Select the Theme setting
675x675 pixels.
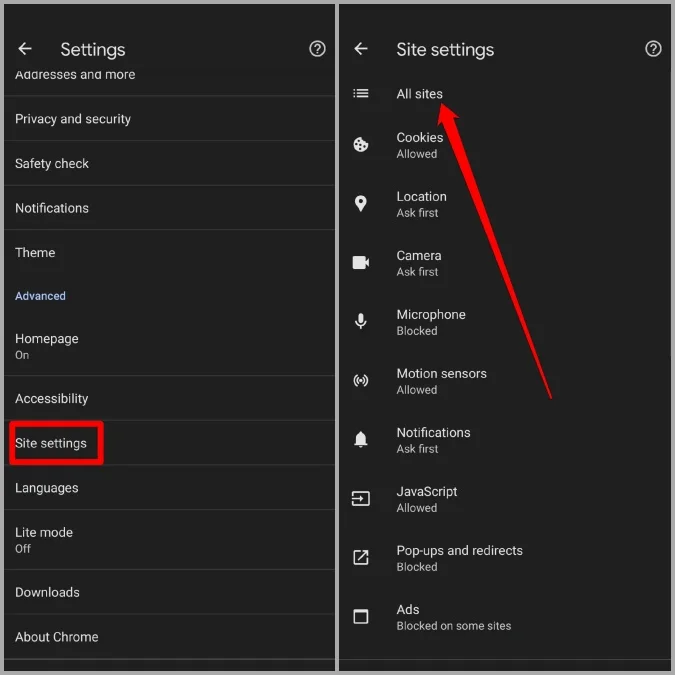(35, 253)
